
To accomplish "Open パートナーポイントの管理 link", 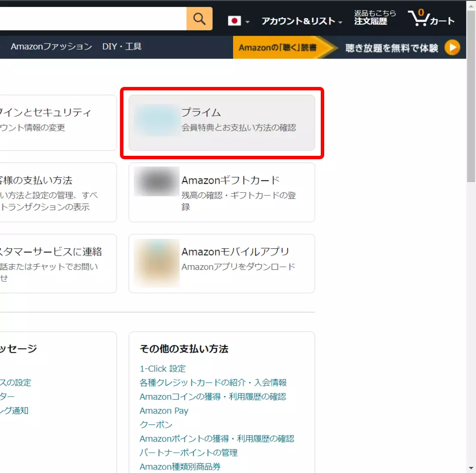I will [x=188, y=453].
